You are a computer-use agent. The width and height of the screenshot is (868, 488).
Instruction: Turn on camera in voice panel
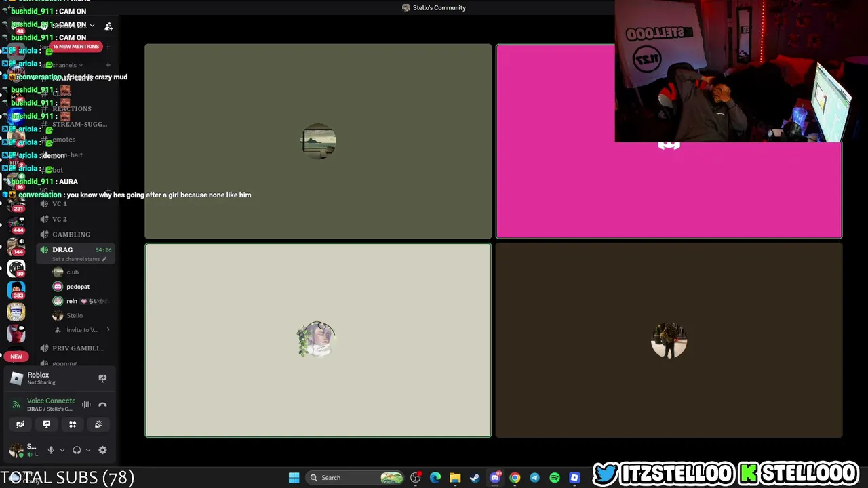point(20,424)
